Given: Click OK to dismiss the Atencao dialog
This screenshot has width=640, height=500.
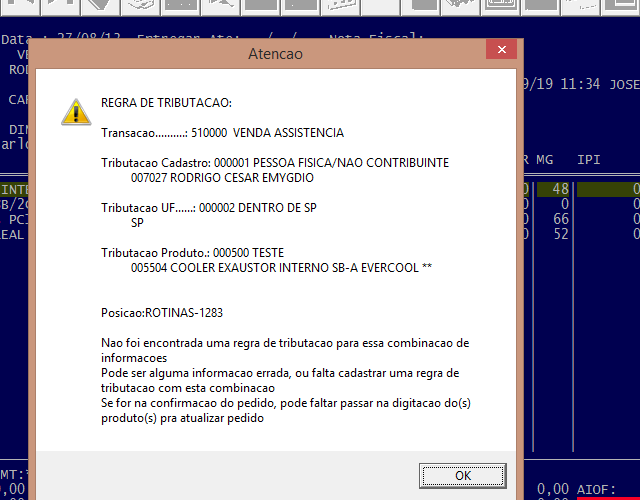Looking at the screenshot, I should coord(462,476).
